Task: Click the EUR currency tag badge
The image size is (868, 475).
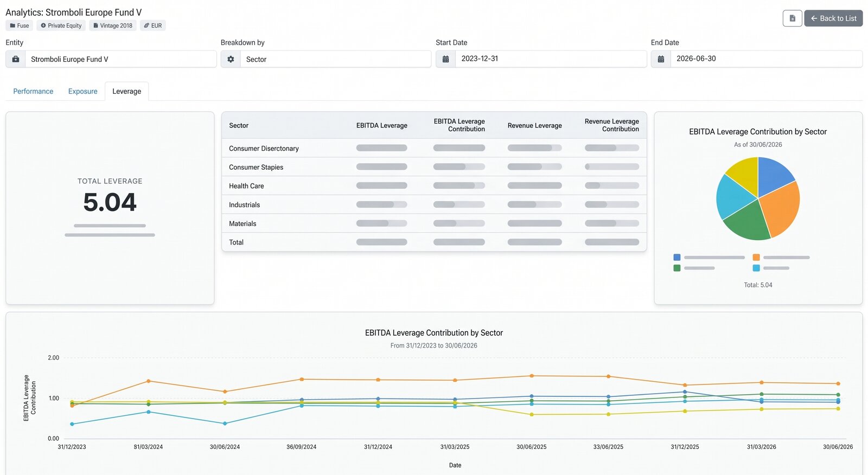Action: [153, 25]
